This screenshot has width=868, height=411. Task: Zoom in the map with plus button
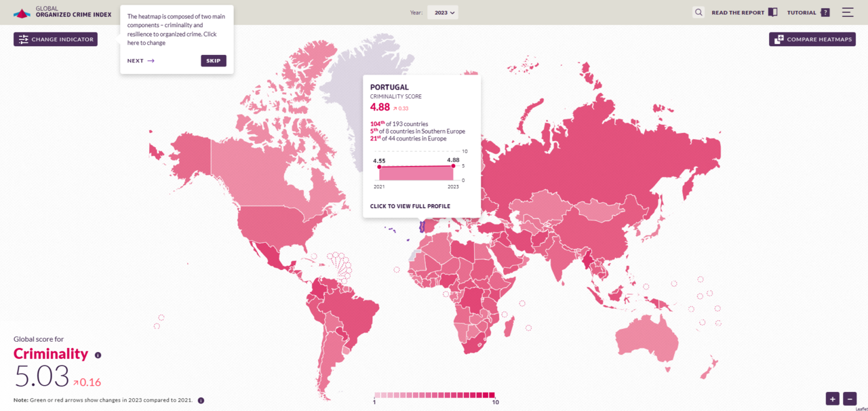click(x=832, y=399)
